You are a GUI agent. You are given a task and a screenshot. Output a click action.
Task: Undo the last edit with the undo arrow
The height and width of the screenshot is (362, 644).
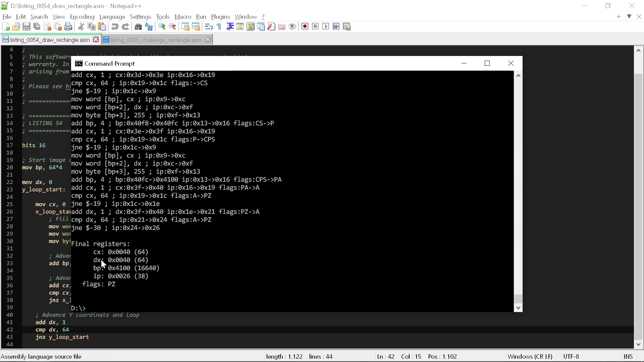click(x=115, y=26)
